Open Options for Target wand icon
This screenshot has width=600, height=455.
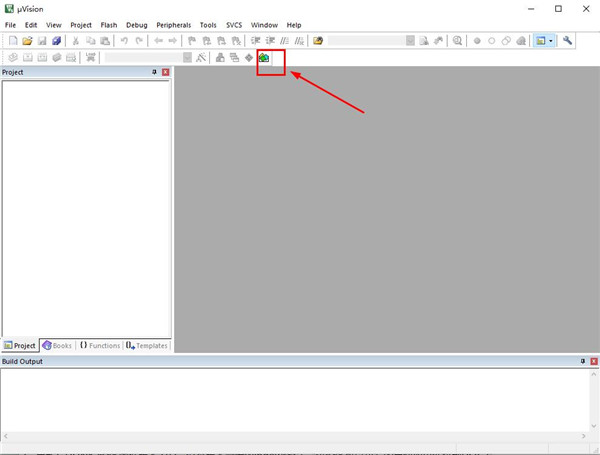coord(201,58)
